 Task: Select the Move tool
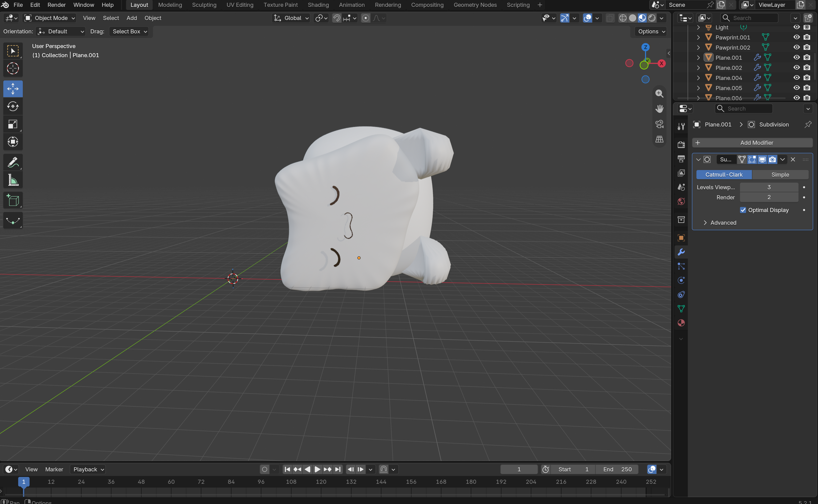coord(13,89)
